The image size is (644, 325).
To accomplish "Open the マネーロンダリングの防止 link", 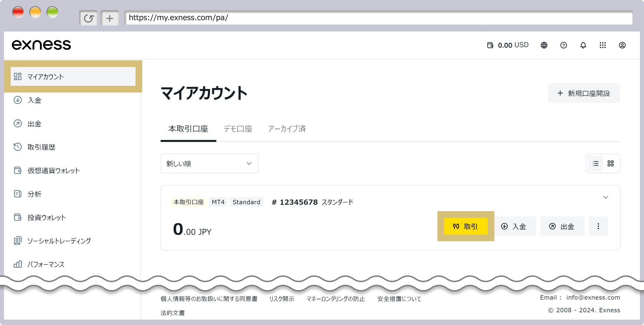I will coord(336,299).
